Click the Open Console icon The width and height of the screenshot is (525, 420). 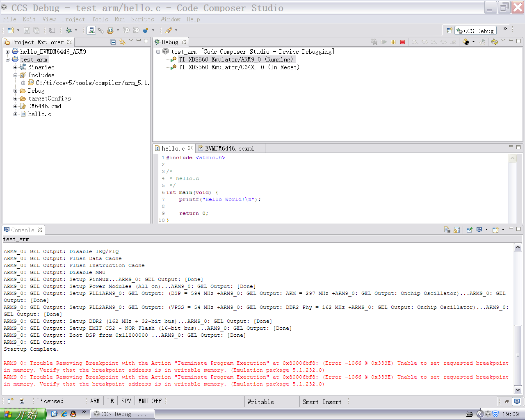(495, 230)
